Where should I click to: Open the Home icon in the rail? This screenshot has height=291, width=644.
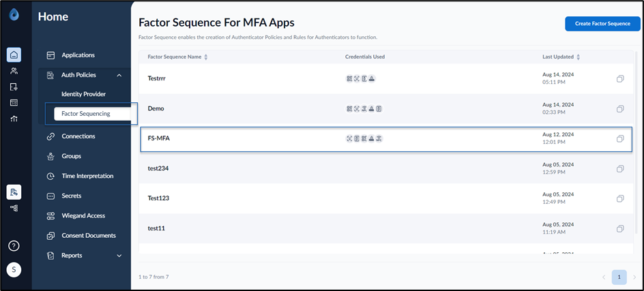tap(14, 55)
